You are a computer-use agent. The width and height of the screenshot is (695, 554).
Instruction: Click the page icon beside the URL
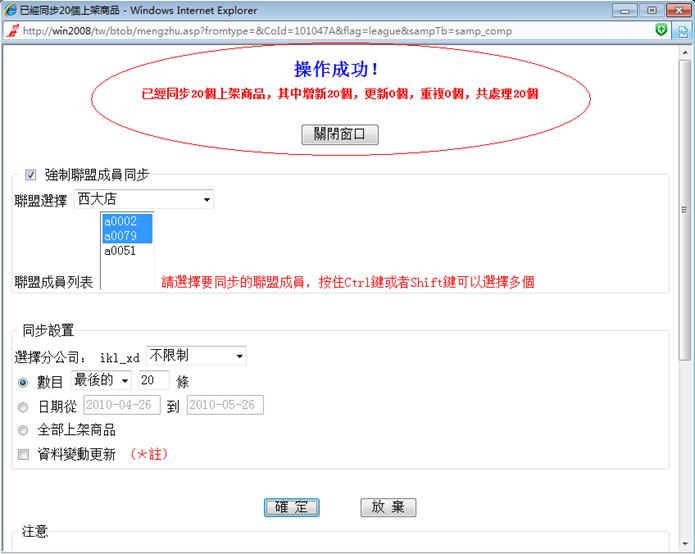11,31
